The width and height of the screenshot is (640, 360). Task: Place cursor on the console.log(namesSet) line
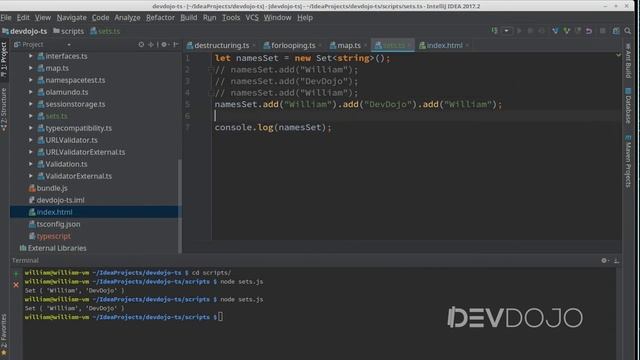coord(273,127)
